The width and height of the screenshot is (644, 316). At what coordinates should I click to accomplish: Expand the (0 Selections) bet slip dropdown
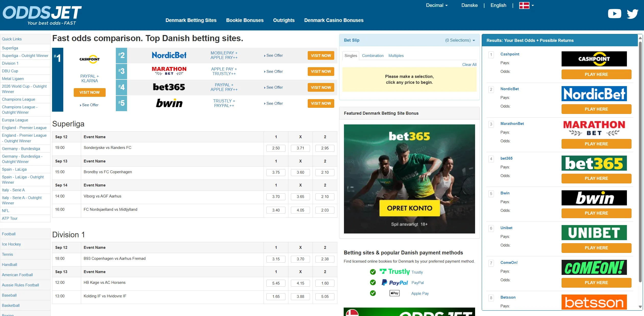click(460, 40)
